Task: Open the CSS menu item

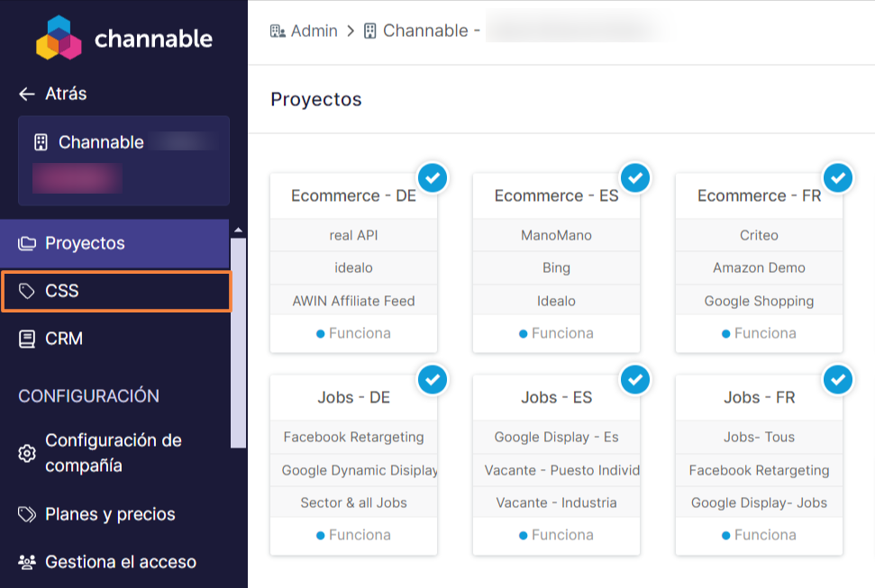Action: (116, 291)
